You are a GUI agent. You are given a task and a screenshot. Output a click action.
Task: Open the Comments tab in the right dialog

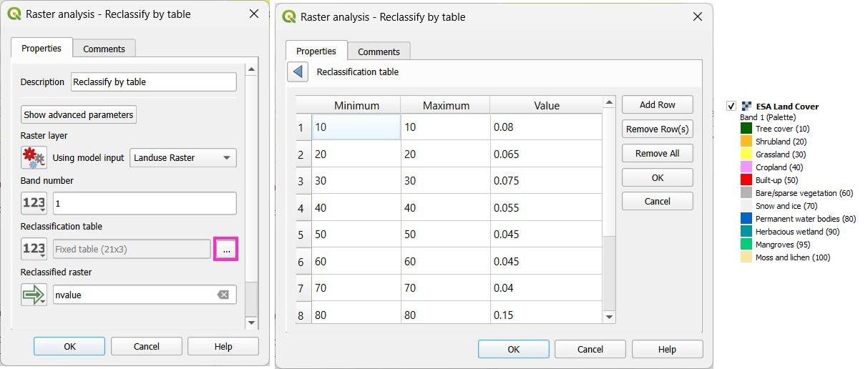point(379,51)
